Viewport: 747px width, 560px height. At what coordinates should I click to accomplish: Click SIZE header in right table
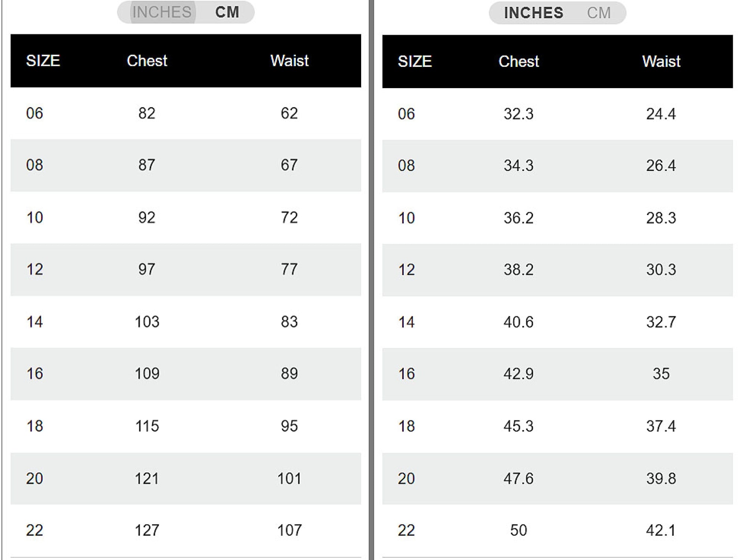[x=415, y=62]
